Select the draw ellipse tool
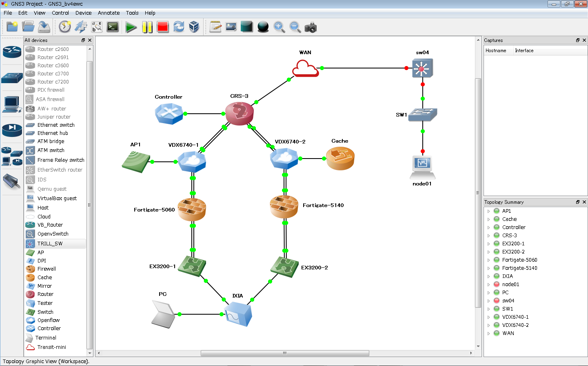Image resolution: width=588 pixels, height=366 pixels. (263, 27)
